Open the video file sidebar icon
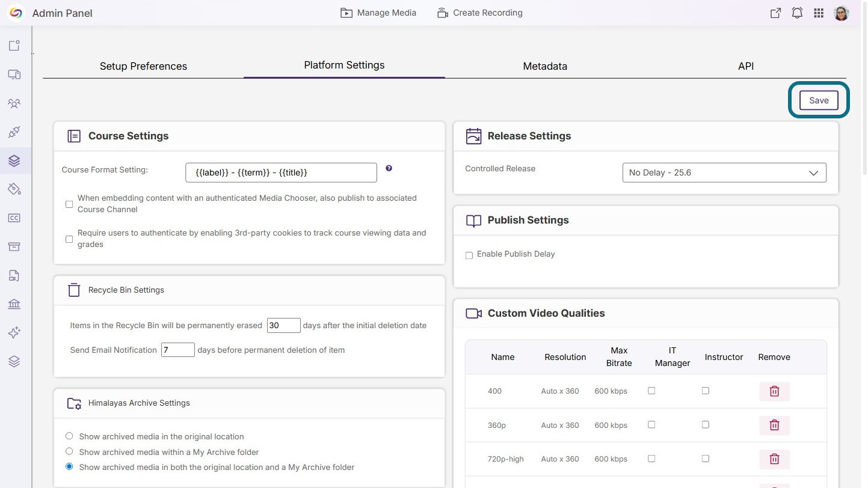The width and height of the screenshot is (868, 488). pos(14,276)
